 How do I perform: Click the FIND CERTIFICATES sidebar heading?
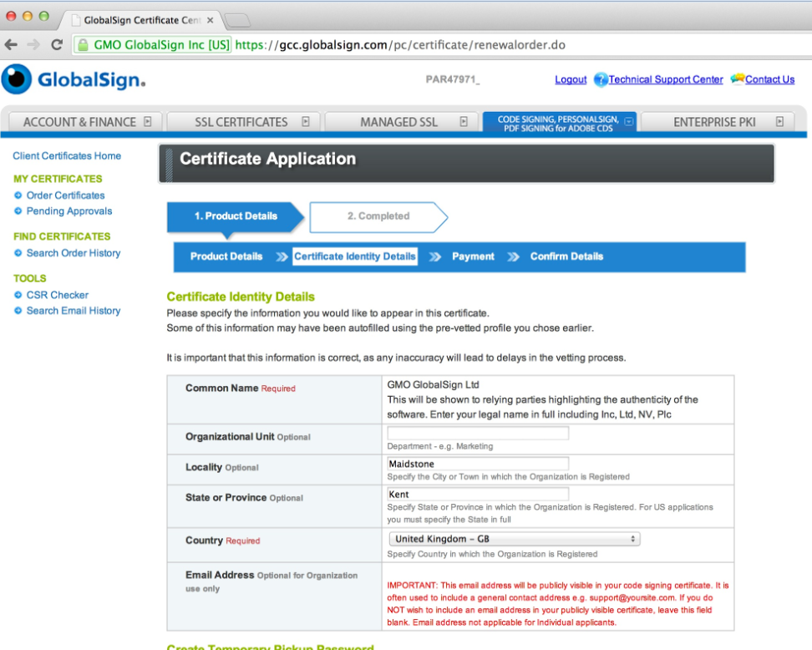[x=62, y=236]
